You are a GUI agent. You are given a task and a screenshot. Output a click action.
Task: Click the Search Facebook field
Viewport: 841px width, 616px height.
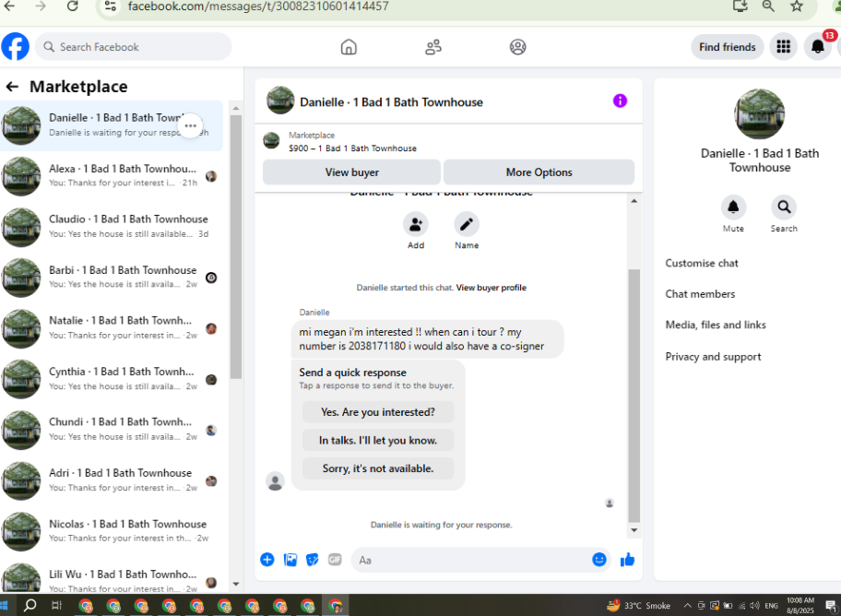pyautogui.click(x=134, y=47)
